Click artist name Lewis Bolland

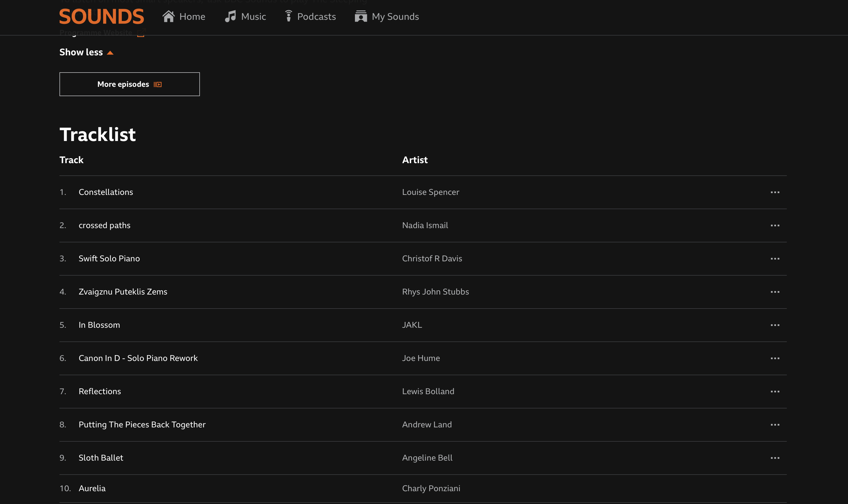(428, 392)
